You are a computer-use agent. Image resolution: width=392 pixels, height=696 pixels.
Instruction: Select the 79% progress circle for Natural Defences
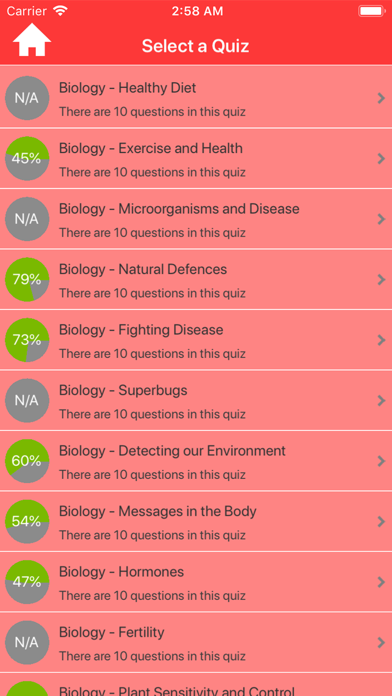tap(27, 279)
